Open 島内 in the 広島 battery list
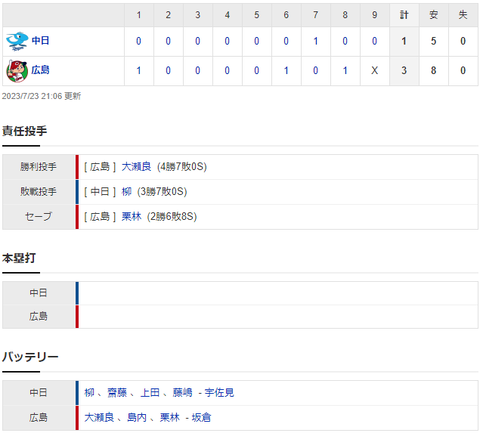Screen dimensions: 480x433 [137, 417]
